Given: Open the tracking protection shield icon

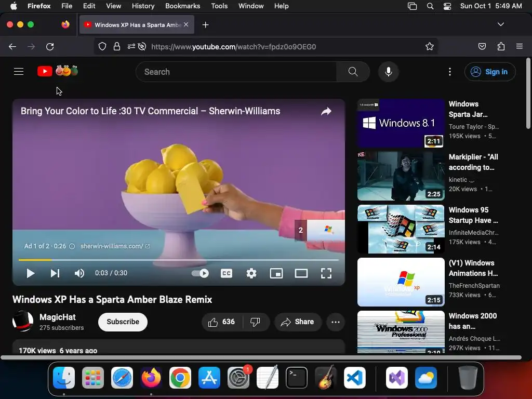Looking at the screenshot, I should [102, 46].
